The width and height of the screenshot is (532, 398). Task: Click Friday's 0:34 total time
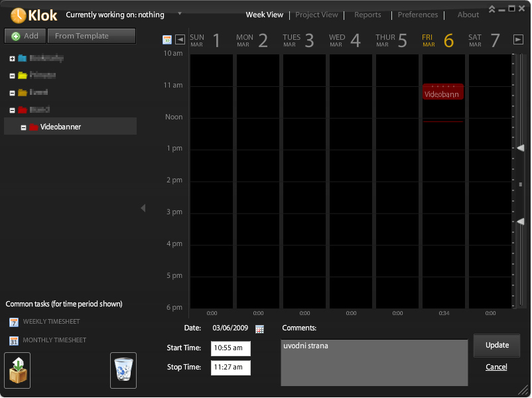(444, 313)
